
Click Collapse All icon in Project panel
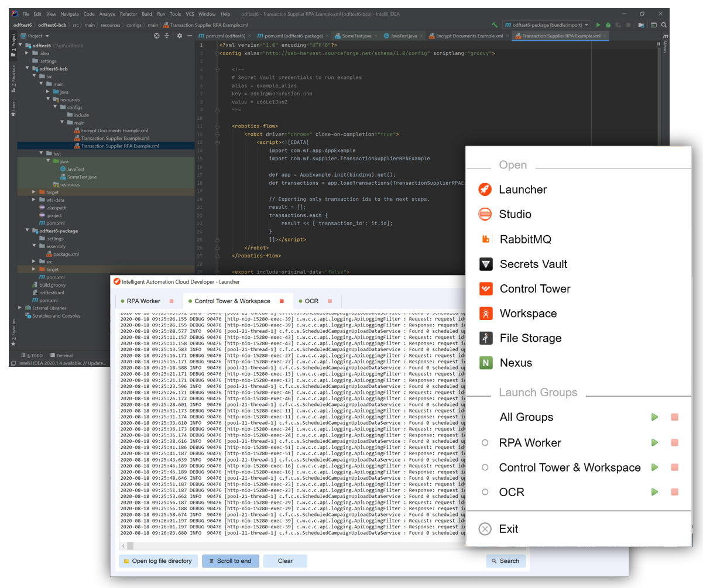(x=167, y=36)
